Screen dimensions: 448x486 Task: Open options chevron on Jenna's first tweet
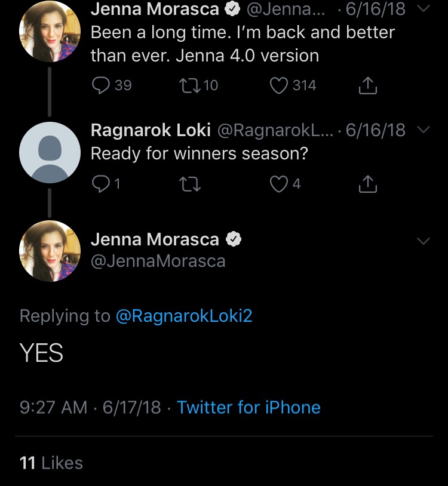424,9
